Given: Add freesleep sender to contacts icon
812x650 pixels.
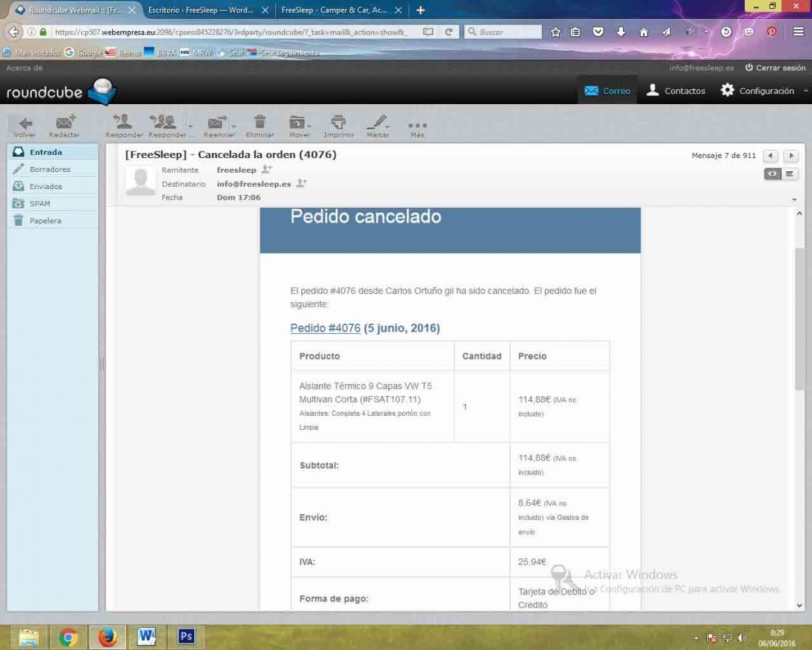Looking at the screenshot, I should click(x=266, y=169).
